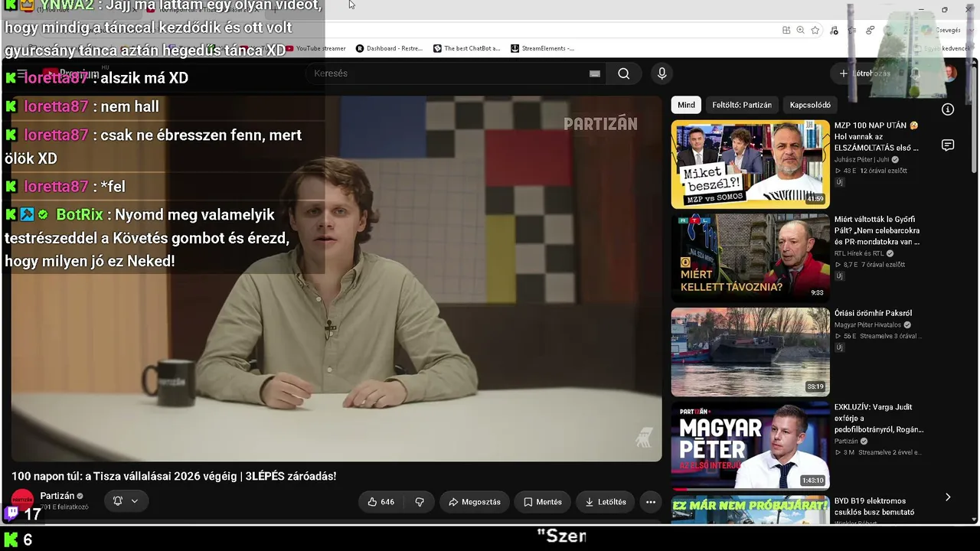Open the YouTube account avatar menu
Image resolution: width=980 pixels, height=551 pixels.
point(949,73)
